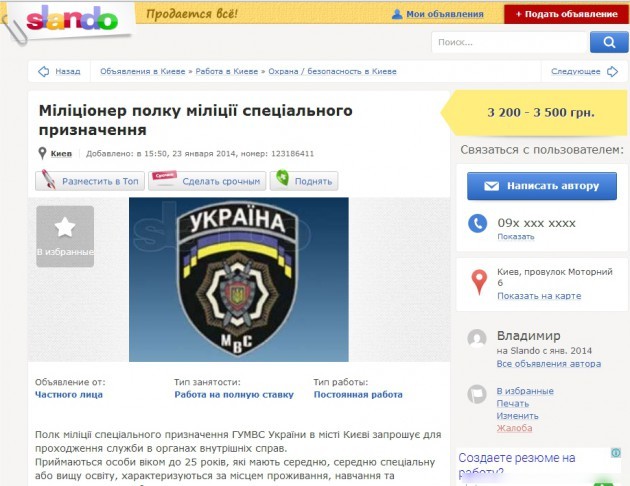Click Разместить в Топ button

point(90,181)
